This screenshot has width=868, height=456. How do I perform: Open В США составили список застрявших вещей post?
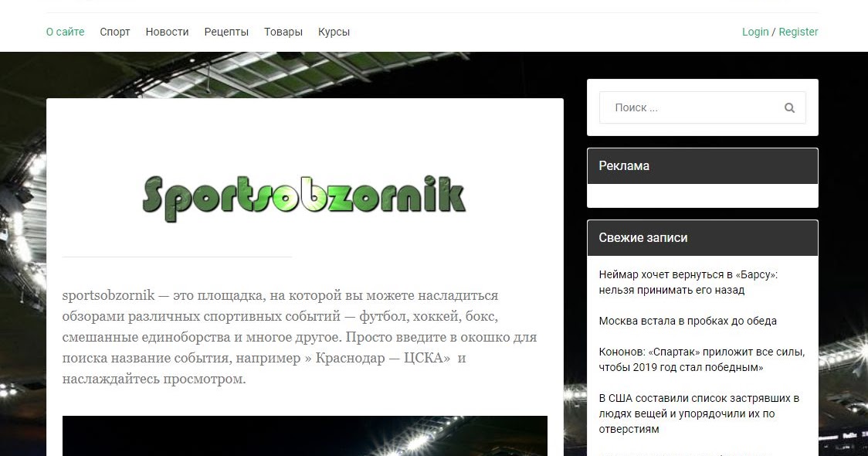[699, 413]
